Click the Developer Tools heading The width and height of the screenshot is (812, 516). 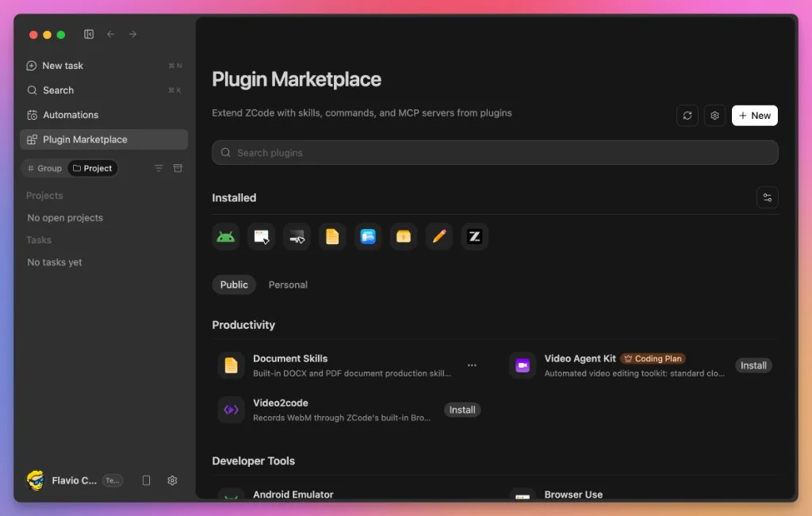[x=253, y=461]
